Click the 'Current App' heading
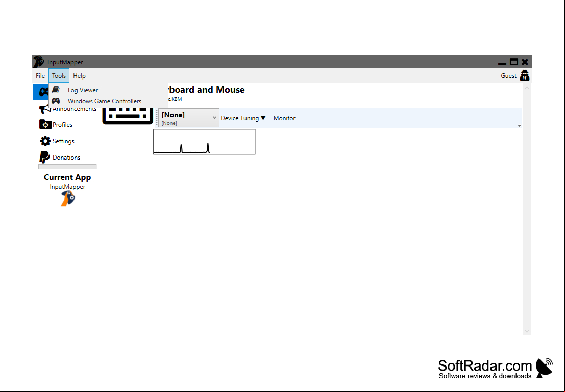 67,177
